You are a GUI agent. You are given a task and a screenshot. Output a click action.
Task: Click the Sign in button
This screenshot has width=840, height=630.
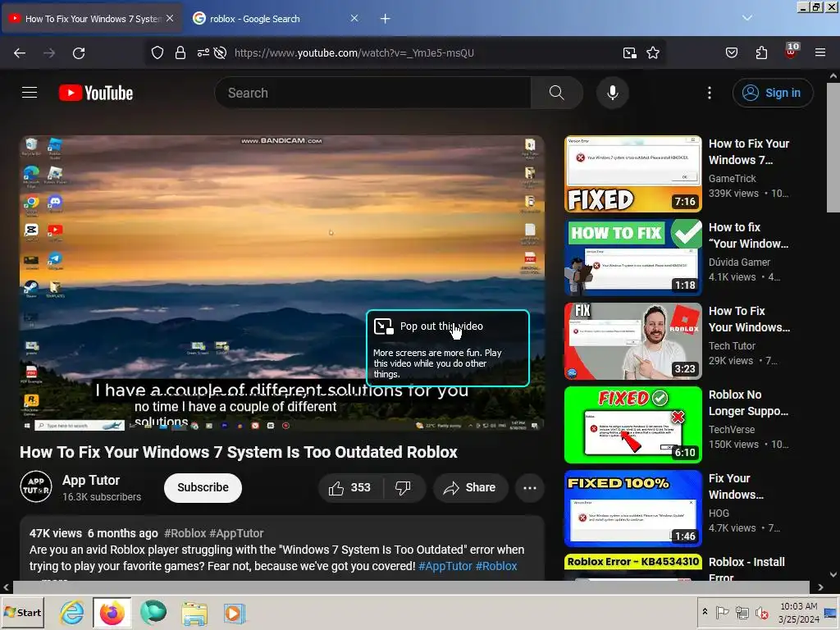[x=773, y=93]
